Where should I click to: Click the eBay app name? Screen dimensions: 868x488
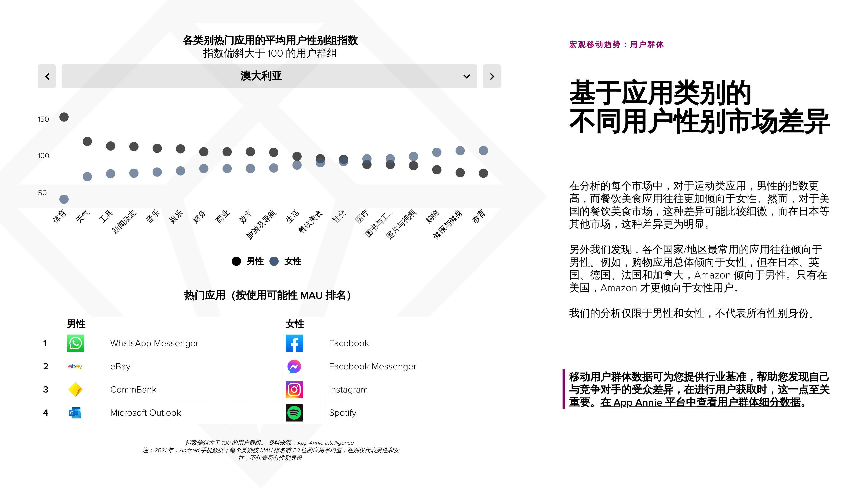click(x=120, y=367)
